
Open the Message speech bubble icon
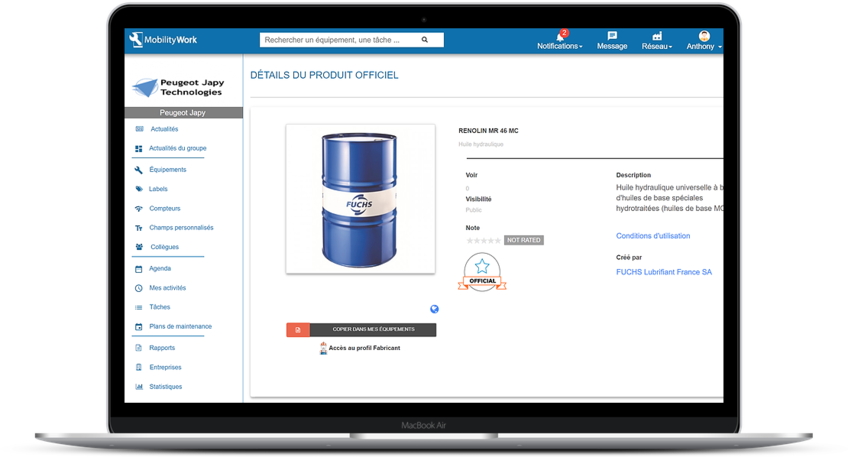[612, 36]
